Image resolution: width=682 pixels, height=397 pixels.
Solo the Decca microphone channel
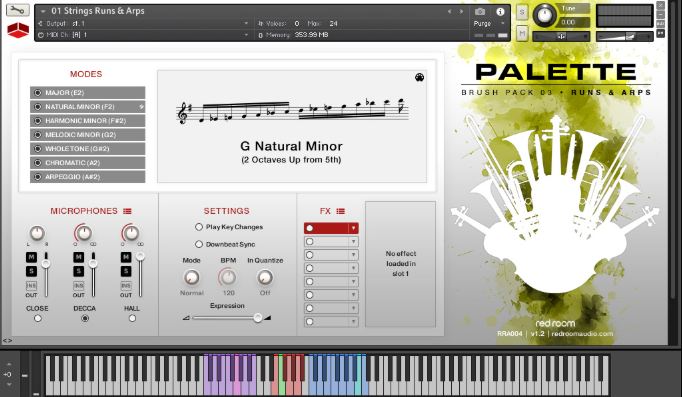(x=79, y=271)
